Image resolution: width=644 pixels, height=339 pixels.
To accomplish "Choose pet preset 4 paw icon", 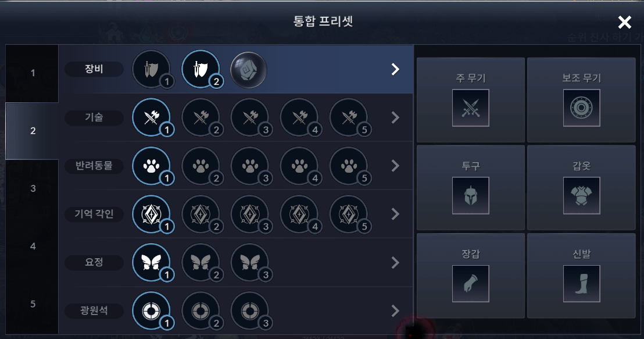I will pyautogui.click(x=299, y=166).
